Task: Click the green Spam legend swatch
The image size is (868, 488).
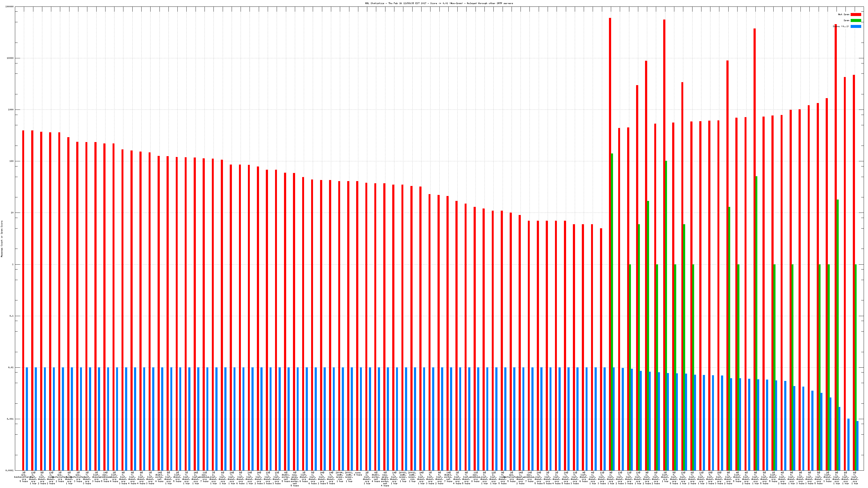Action: (856, 21)
